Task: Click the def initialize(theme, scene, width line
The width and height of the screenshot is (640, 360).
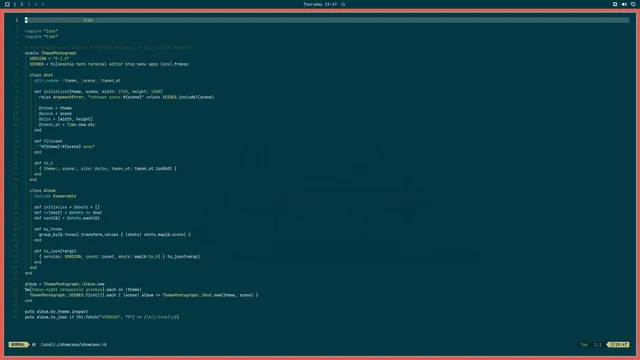Action: [x=98, y=91]
